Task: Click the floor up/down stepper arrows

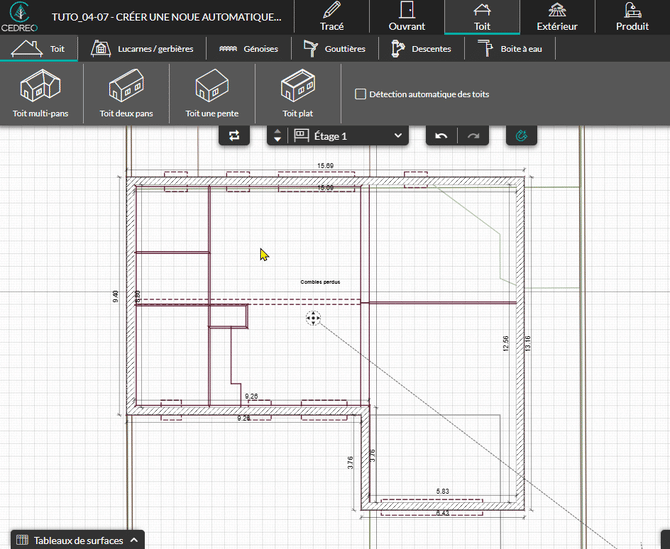Action: [277, 135]
